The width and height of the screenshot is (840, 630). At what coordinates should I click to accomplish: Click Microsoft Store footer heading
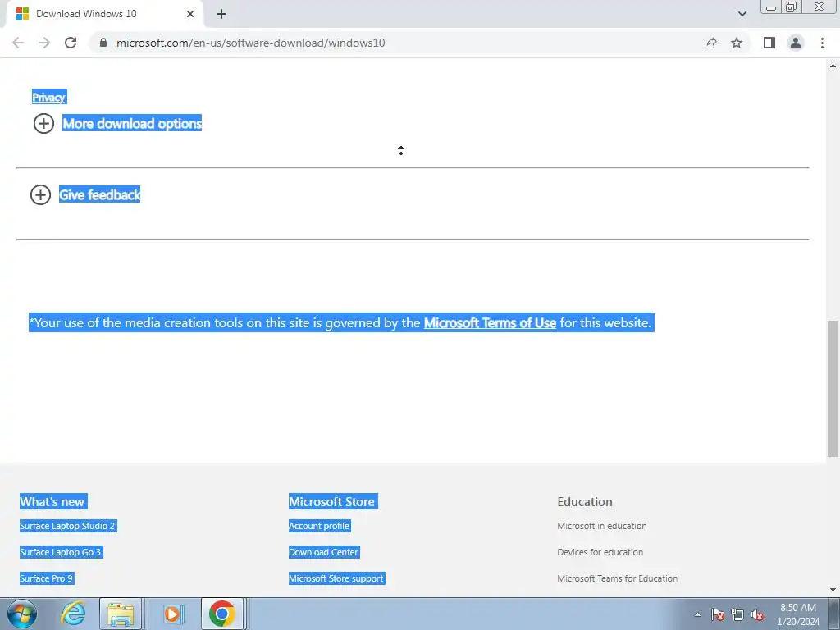pyautogui.click(x=332, y=502)
